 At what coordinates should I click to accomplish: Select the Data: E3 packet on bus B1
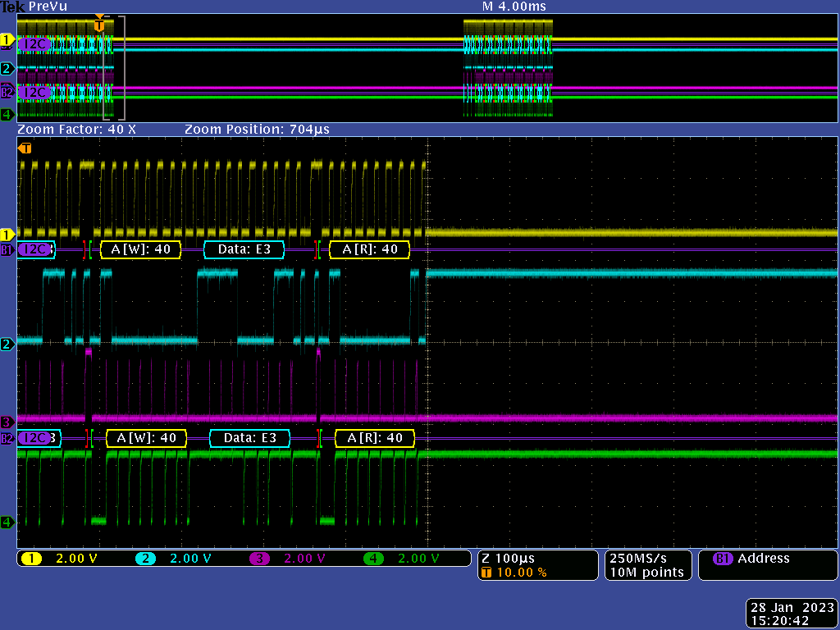pyautogui.click(x=244, y=249)
